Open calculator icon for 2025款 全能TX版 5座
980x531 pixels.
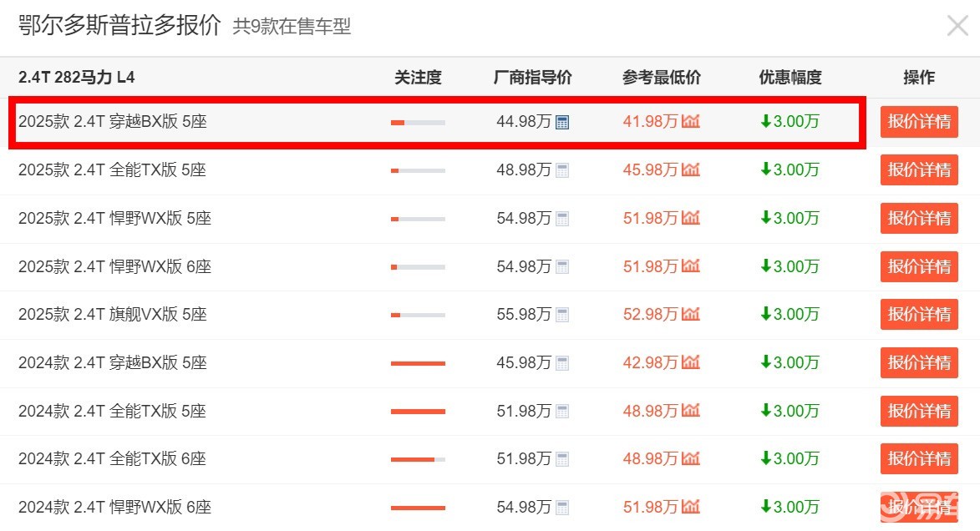click(x=562, y=170)
